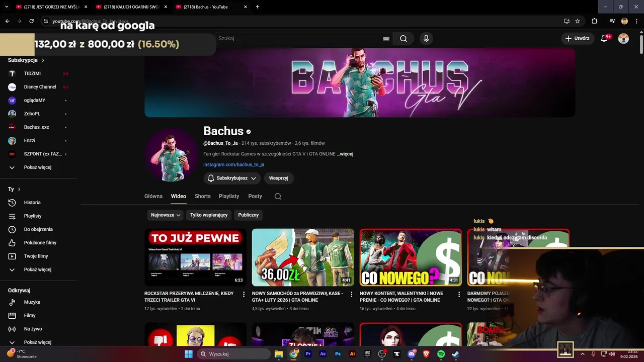Search YouTube with the magnifier button

(404, 39)
